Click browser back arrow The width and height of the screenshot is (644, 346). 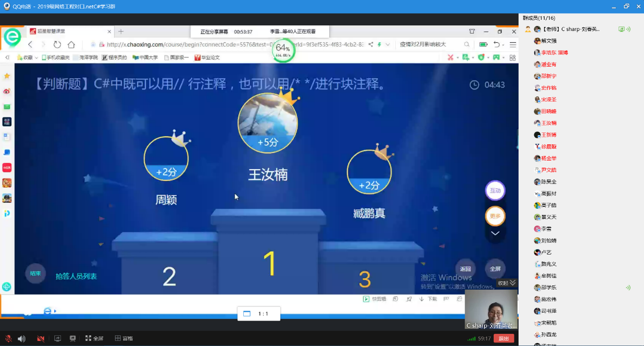tap(30, 45)
